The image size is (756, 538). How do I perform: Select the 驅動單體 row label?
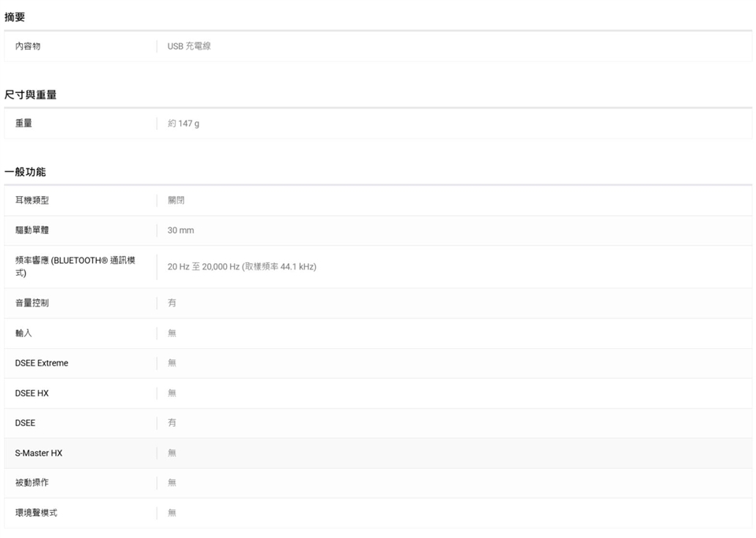click(31, 230)
